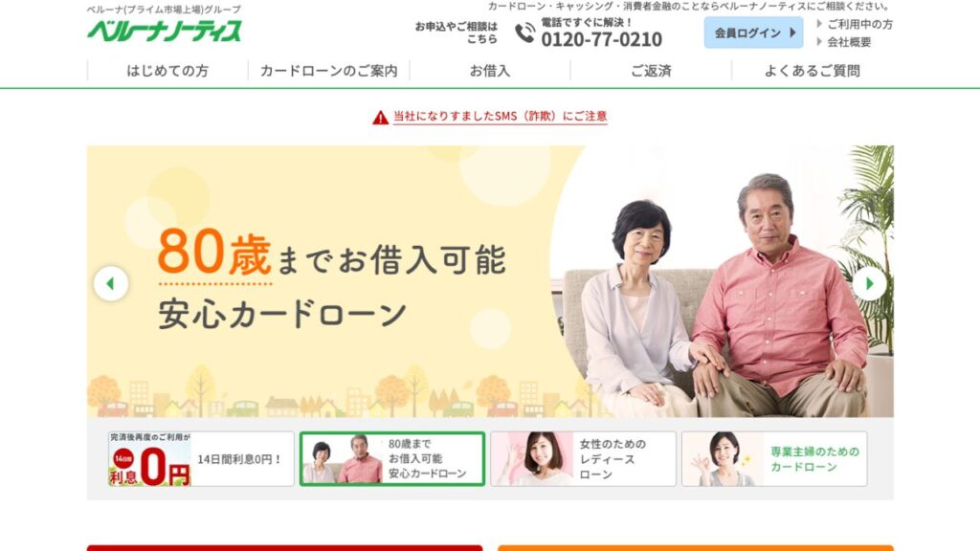Click the red warning triangle icon
Screen dimensions: 980x551
pos(381,117)
